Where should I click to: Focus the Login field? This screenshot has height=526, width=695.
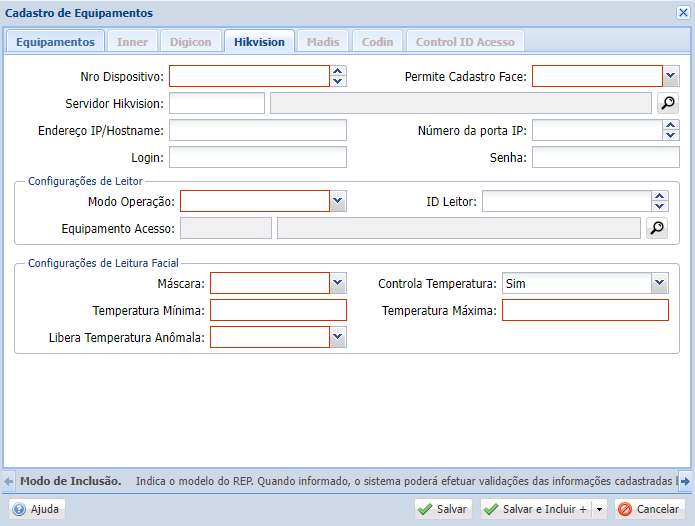[258, 157]
